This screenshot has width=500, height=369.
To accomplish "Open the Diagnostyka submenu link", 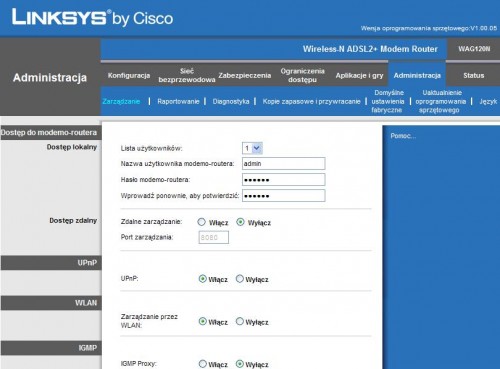I will click(231, 101).
